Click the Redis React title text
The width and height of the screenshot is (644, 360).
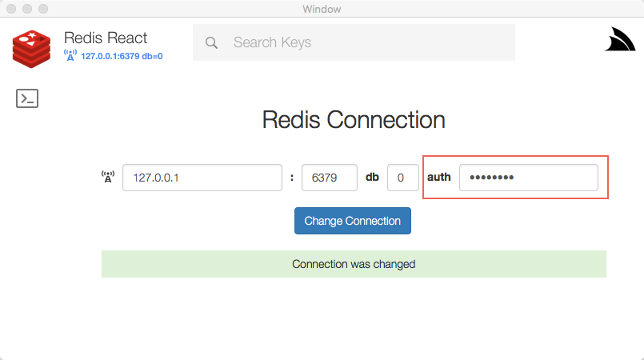(106, 38)
